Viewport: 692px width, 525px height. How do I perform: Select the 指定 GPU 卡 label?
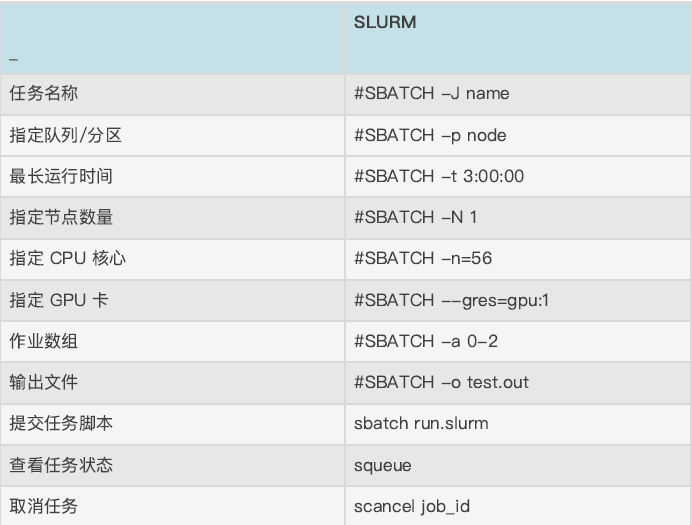coord(59,300)
